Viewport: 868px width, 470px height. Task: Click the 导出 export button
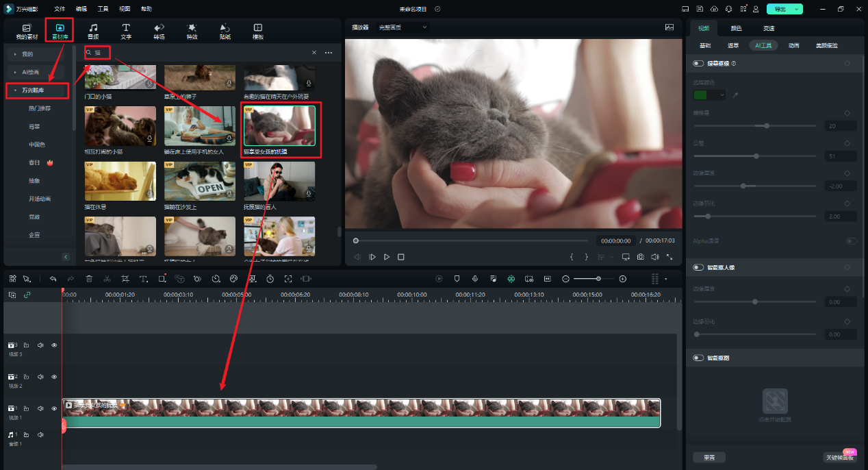780,9
